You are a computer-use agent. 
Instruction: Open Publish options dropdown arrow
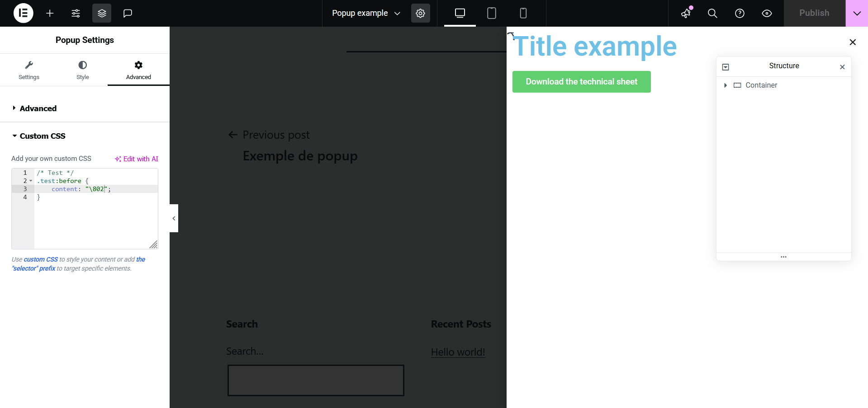[857, 13]
